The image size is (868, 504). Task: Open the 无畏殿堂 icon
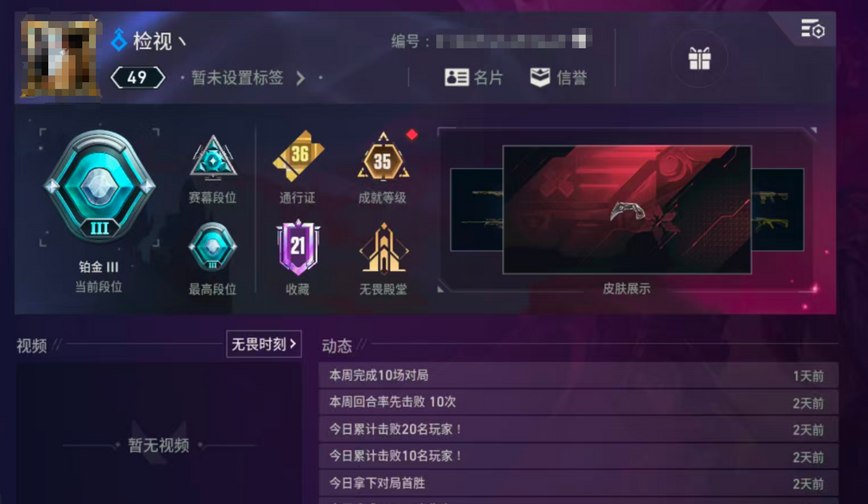pyautogui.click(x=383, y=248)
